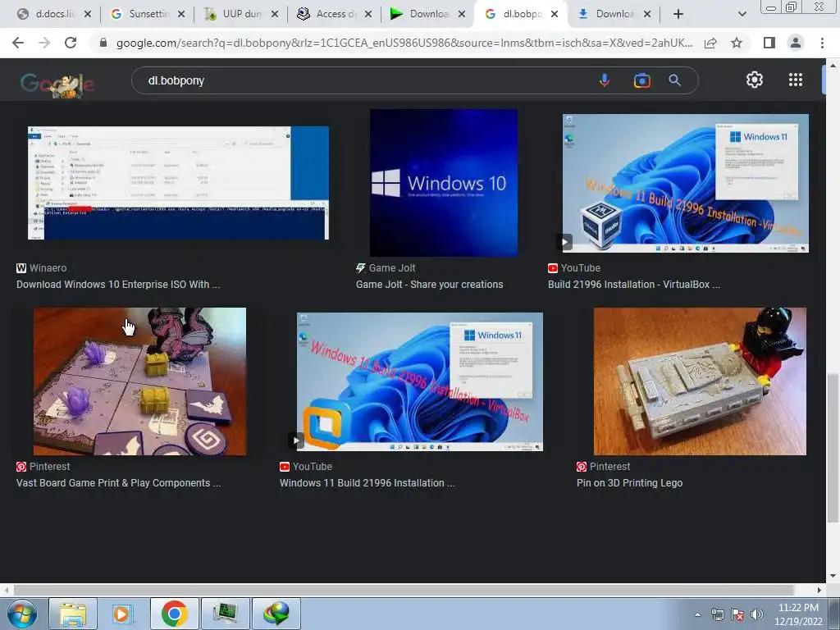Close the dl.bobpony tab
This screenshot has width=840, height=630.
[x=555, y=14]
